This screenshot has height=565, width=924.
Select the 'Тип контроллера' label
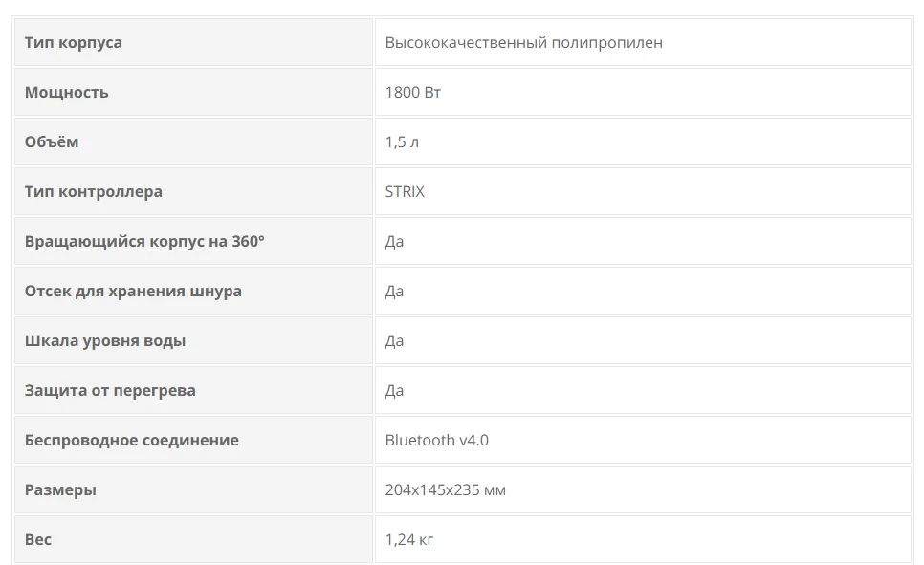click(x=94, y=191)
